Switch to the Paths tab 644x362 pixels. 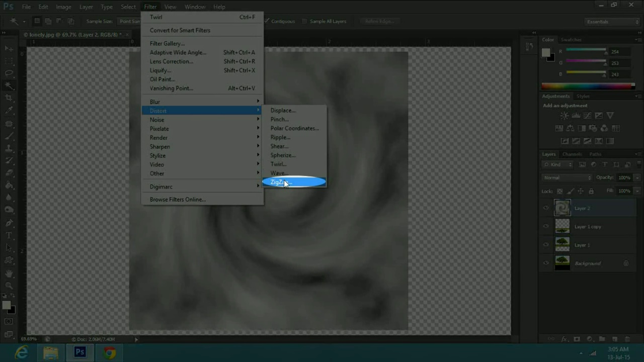click(595, 154)
